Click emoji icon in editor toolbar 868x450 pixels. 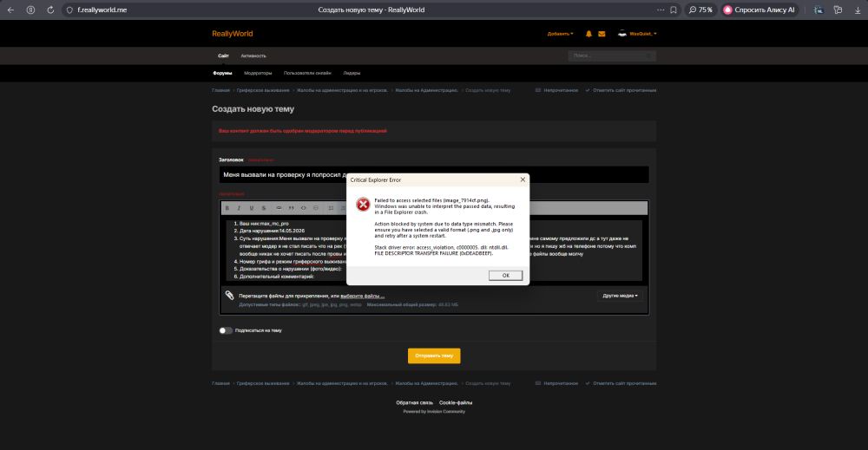click(x=316, y=208)
